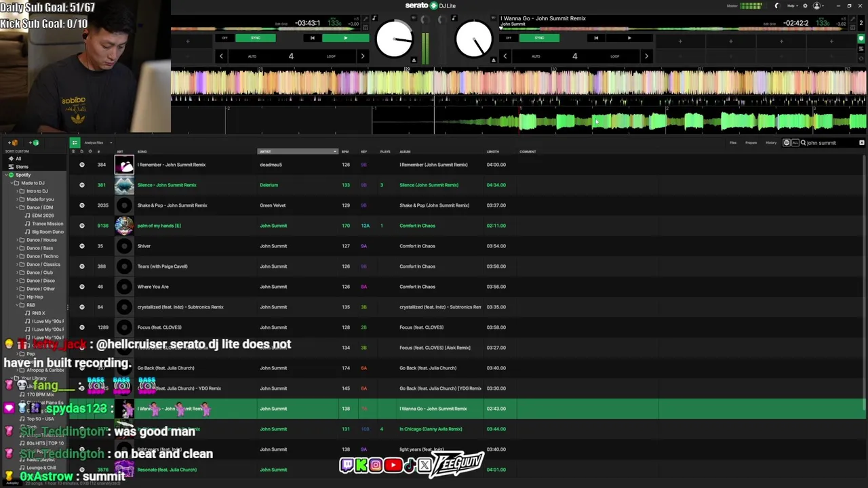The height and width of the screenshot is (488, 868).
Task: Jump to cue on left deck
Action: click(x=312, y=38)
